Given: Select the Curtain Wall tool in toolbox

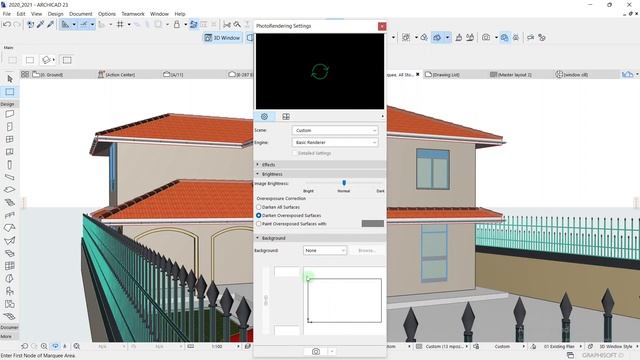Looking at the screenshot, I should [10, 266].
